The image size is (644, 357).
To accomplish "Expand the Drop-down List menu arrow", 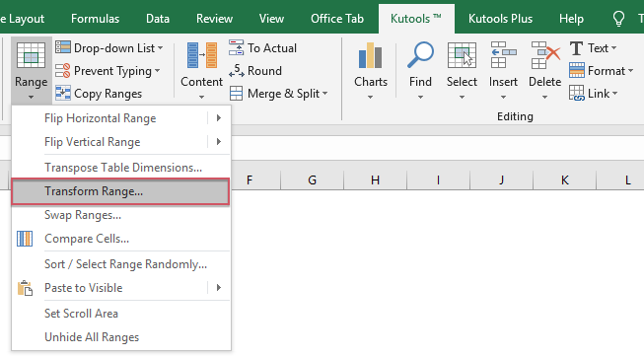I will [160, 48].
